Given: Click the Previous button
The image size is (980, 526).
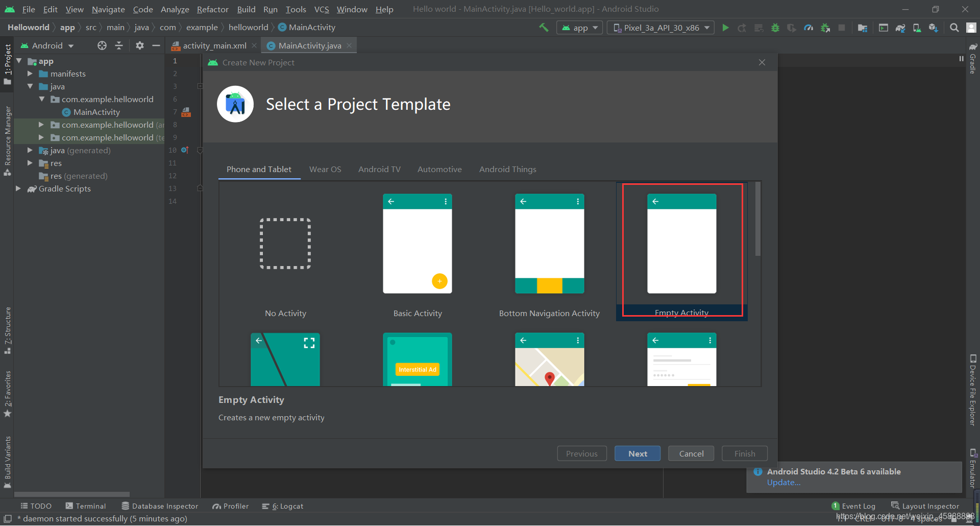Looking at the screenshot, I should 582,453.
